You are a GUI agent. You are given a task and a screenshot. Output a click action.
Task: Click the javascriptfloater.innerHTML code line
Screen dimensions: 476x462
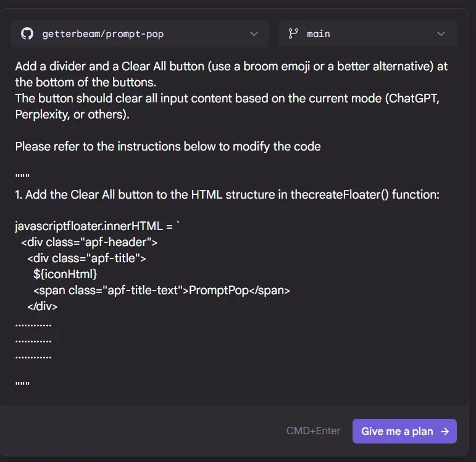click(x=97, y=226)
